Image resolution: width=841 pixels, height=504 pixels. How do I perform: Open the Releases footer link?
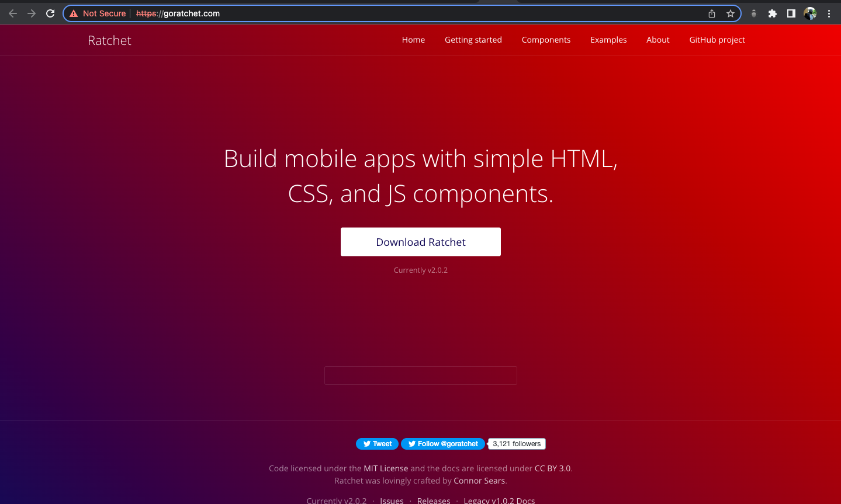pyautogui.click(x=434, y=500)
